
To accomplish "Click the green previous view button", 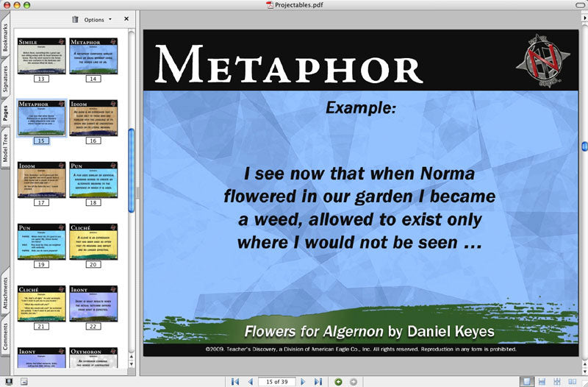I will pos(338,381).
